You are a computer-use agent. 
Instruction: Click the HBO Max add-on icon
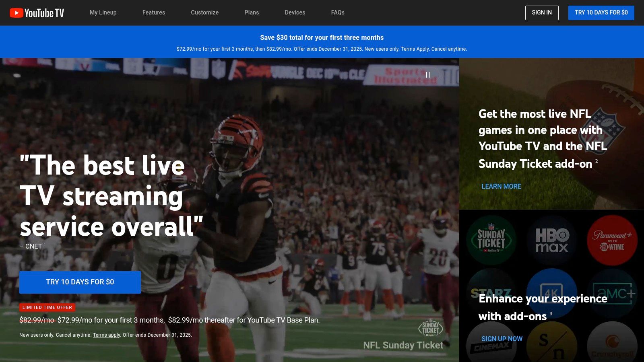coord(552,240)
